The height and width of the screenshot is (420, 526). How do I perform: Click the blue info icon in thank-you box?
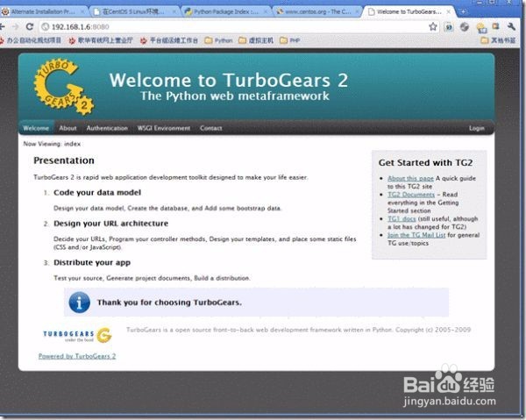point(79,303)
